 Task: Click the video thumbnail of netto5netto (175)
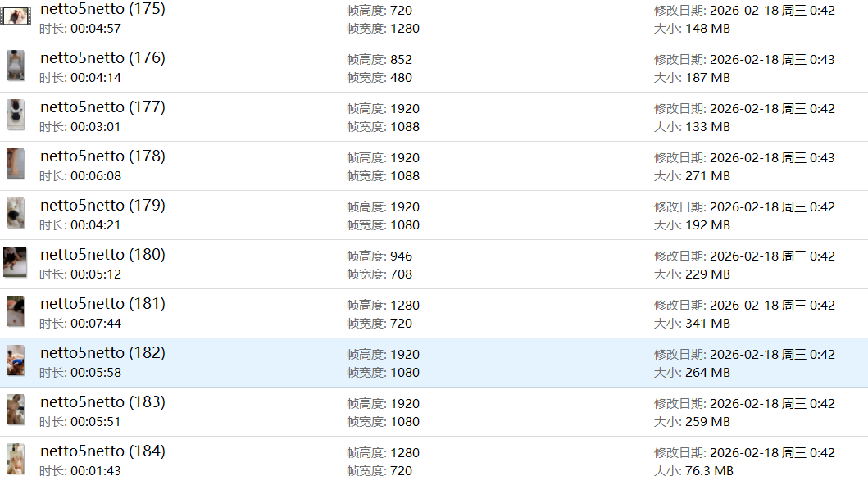[x=16, y=16]
